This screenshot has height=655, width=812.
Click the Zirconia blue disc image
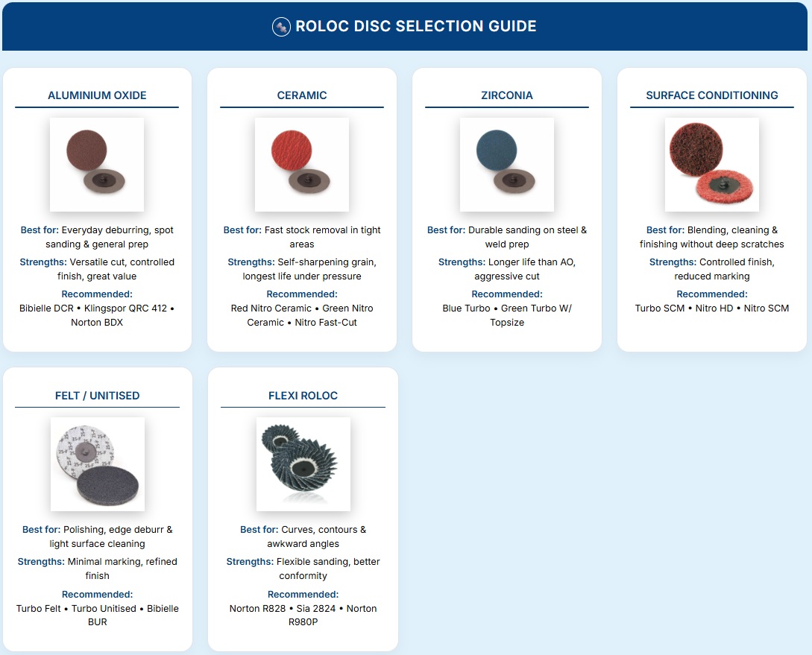tap(506, 164)
